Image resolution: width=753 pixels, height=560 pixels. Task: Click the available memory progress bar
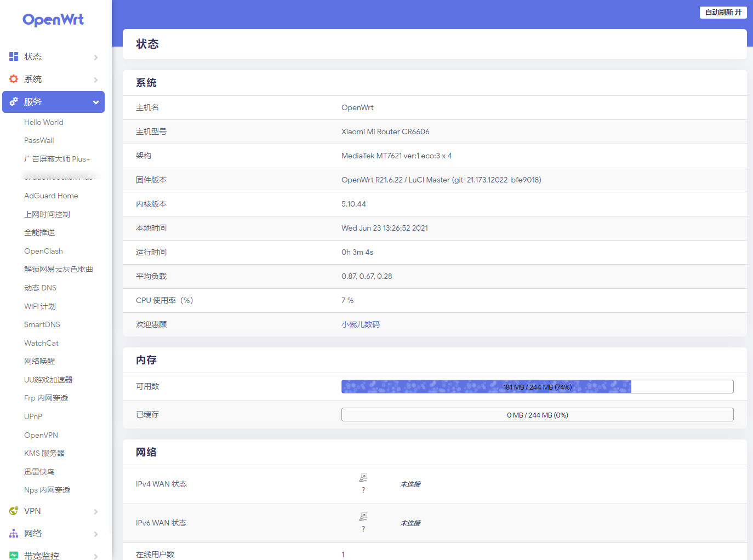pyautogui.click(x=537, y=387)
